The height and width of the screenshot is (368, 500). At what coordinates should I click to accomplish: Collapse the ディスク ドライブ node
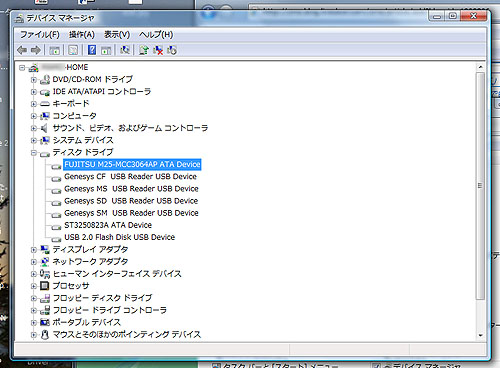pos(34,153)
